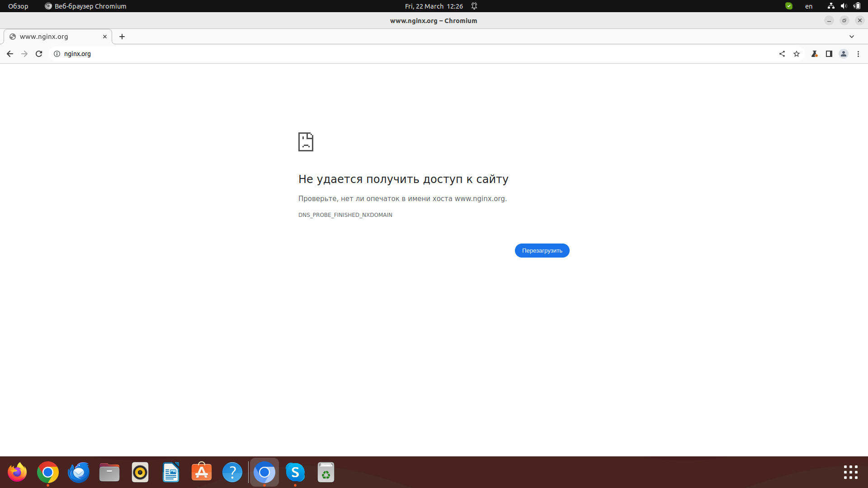This screenshot has height=488, width=868.
Task: Minimize the Chromium window
Action: [x=829, y=21]
